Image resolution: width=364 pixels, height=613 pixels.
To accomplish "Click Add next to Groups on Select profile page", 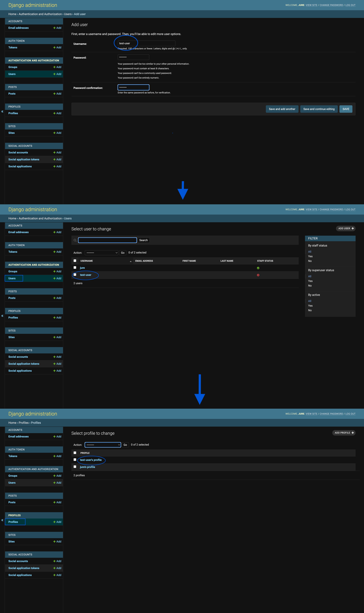I will pyautogui.click(x=57, y=476).
